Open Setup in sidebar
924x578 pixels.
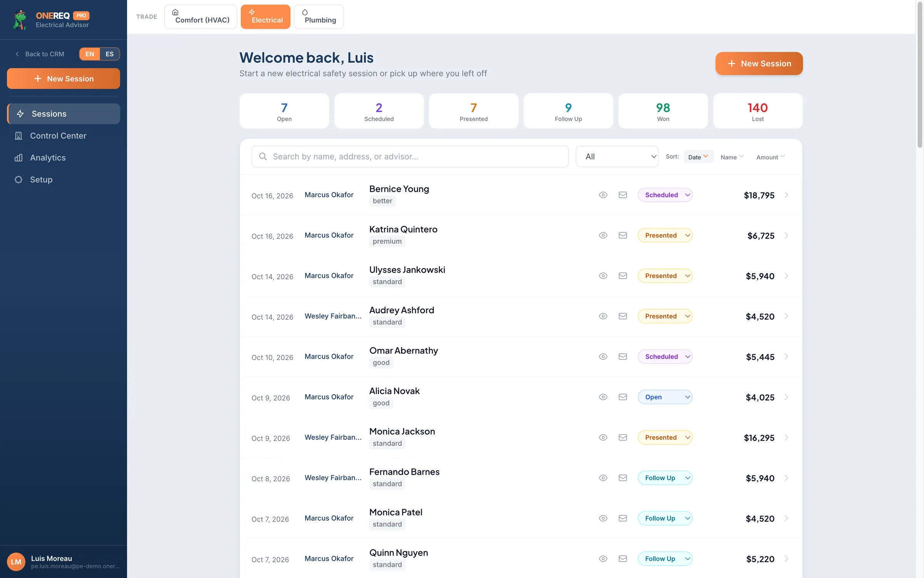click(64, 180)
